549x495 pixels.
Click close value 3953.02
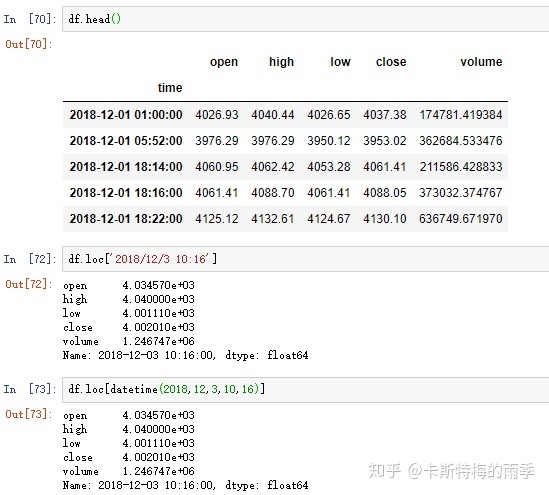tap(385, 141)
